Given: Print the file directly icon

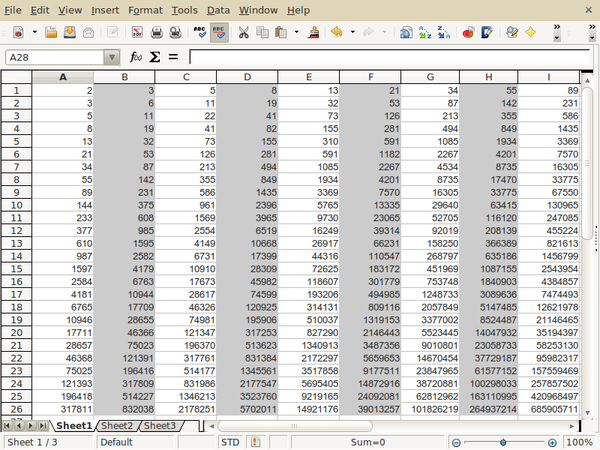Looking at the screenshot, I should pyautogui.click(x=156, y=33).
